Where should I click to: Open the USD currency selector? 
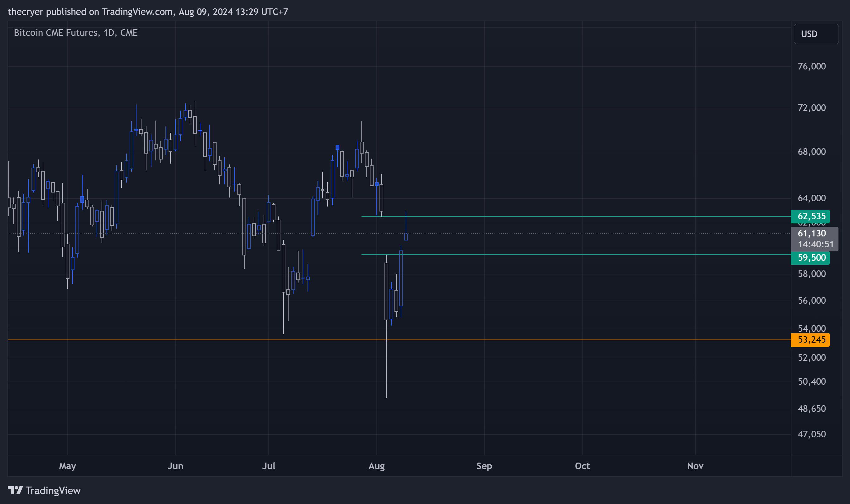(x=816, y=34)
